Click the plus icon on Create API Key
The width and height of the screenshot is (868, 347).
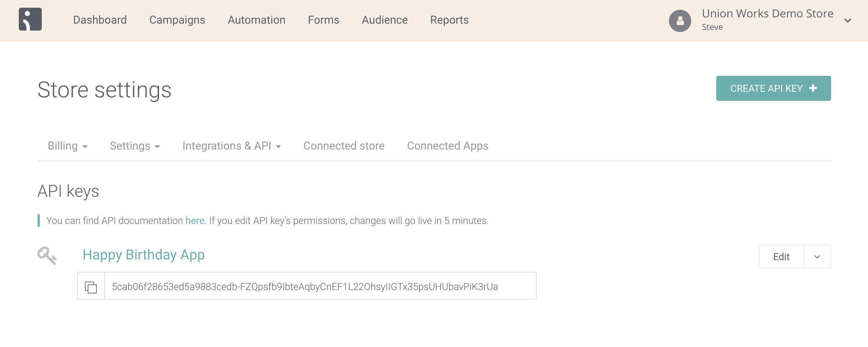coord(813,88)
